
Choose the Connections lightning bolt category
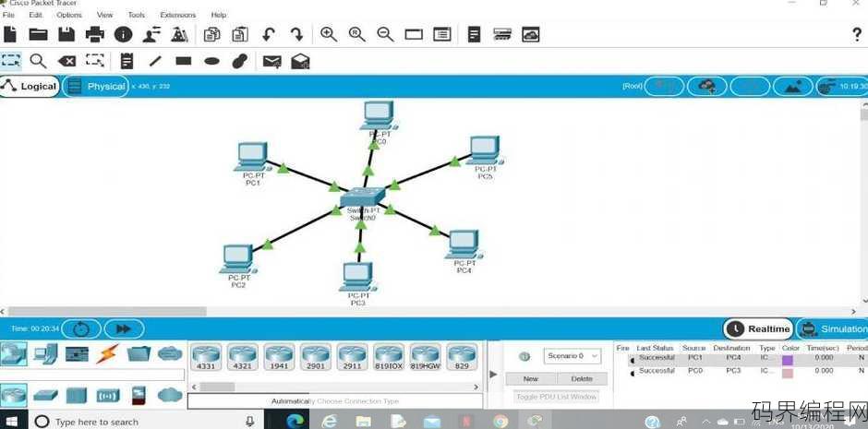[107, 353]
